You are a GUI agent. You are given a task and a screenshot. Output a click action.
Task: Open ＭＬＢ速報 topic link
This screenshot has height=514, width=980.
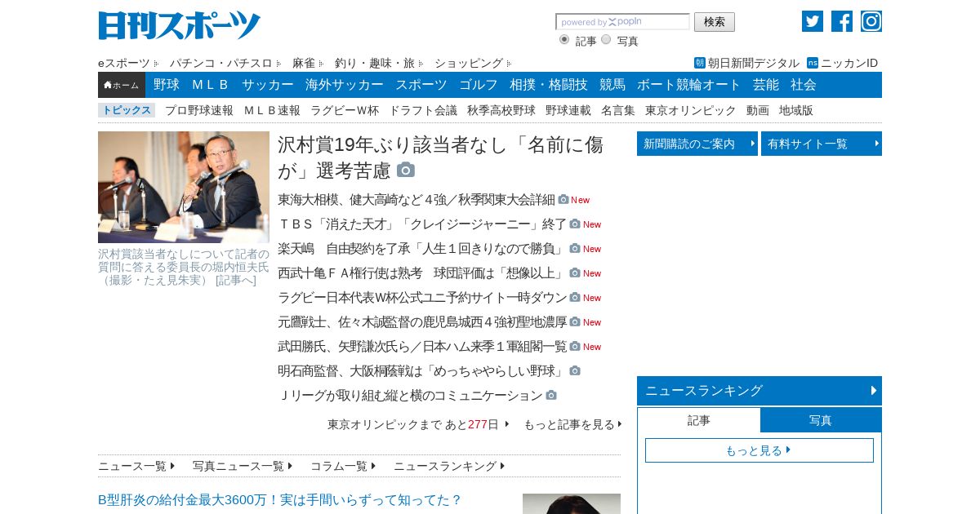[x=272, y=110]
